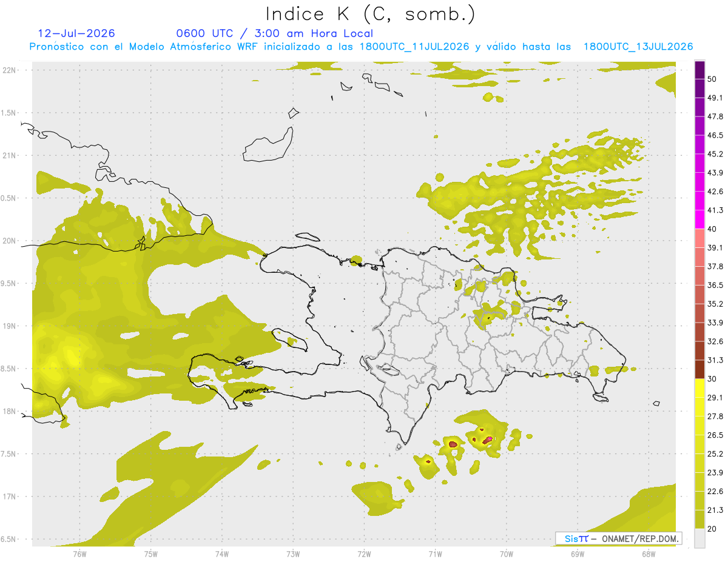The width and height of the screenshot is (728, 562).
Task: Click the latitude label '21N'
Action: click(10, 156)
